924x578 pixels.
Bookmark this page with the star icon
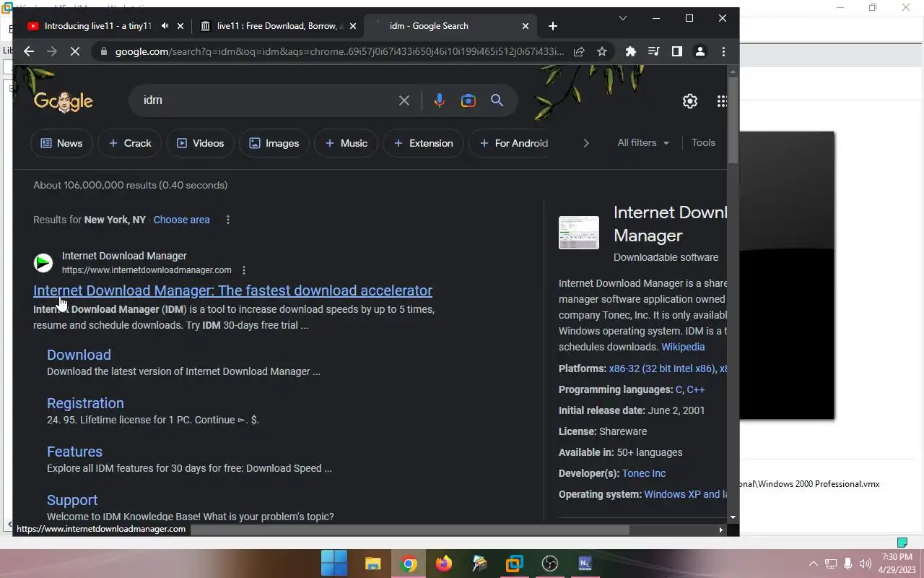click(x=602, y=51)
